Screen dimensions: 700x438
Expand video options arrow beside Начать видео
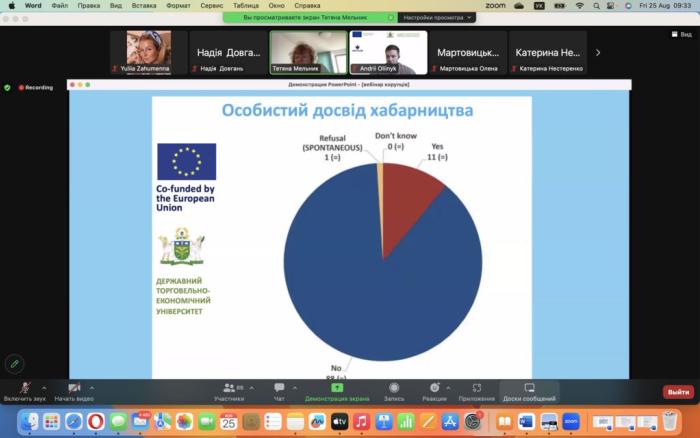92,387
